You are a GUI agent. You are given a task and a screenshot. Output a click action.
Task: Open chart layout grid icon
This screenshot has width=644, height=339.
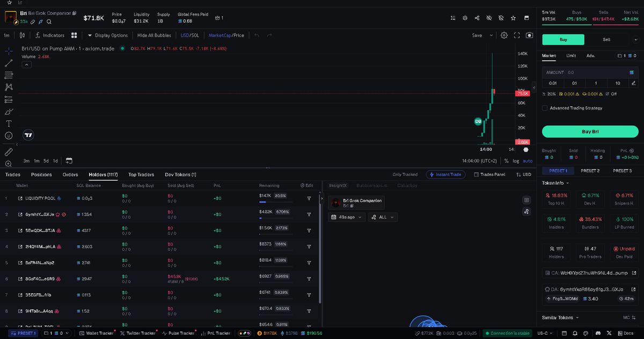pos(75,35)
